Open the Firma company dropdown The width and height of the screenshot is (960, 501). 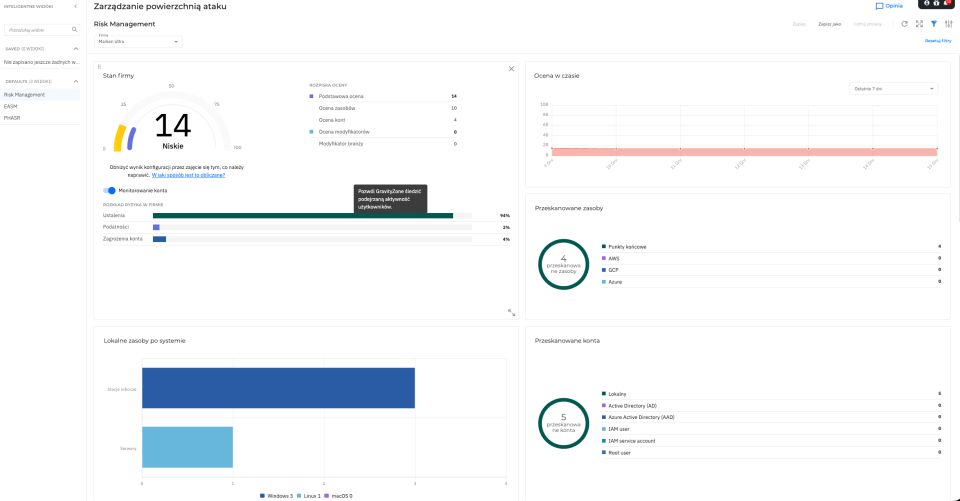click(x=138, y=41)
